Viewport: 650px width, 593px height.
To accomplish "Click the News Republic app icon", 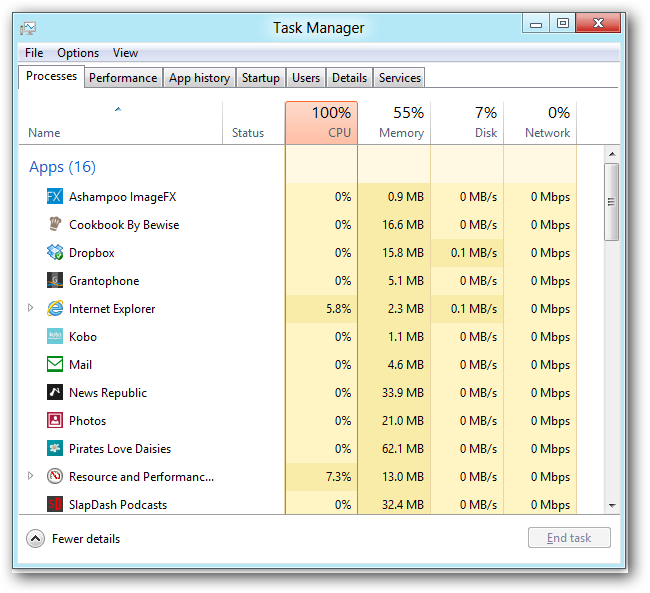I will click(55, 393).
